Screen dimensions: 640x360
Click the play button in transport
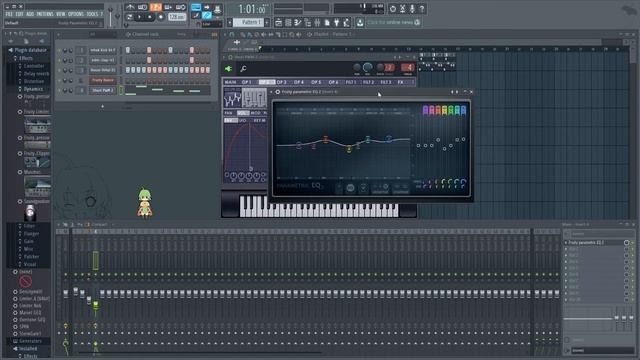pyautogui.click(x=139, y=17)
